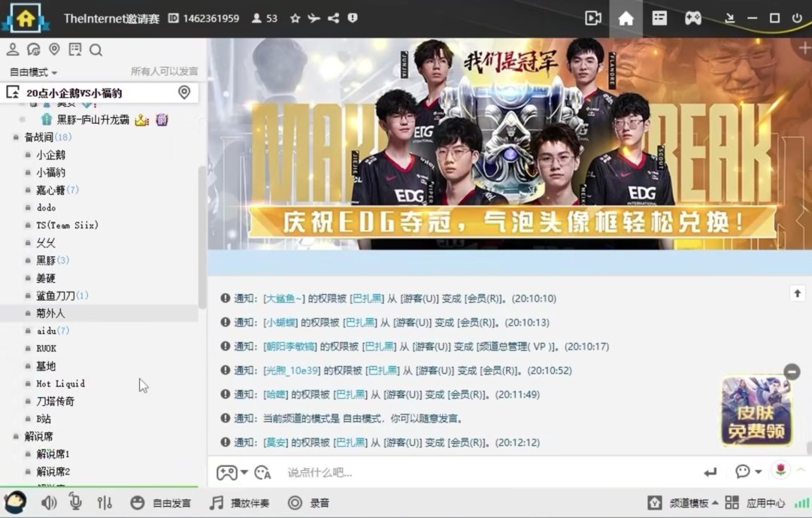Viewport: 812px width, 518px height.
Task: Go to the home tab icon
Action: coord(626,19)
